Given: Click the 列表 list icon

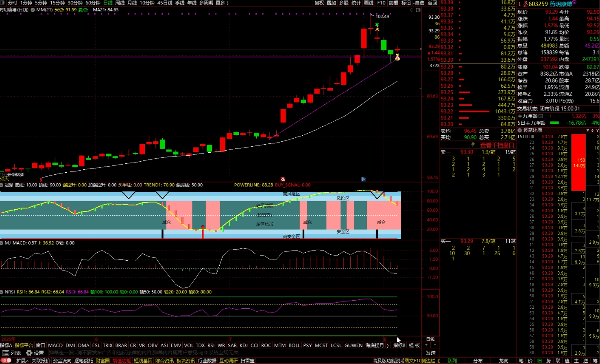Looking at the screenshot, I should [x=6, y=353].
